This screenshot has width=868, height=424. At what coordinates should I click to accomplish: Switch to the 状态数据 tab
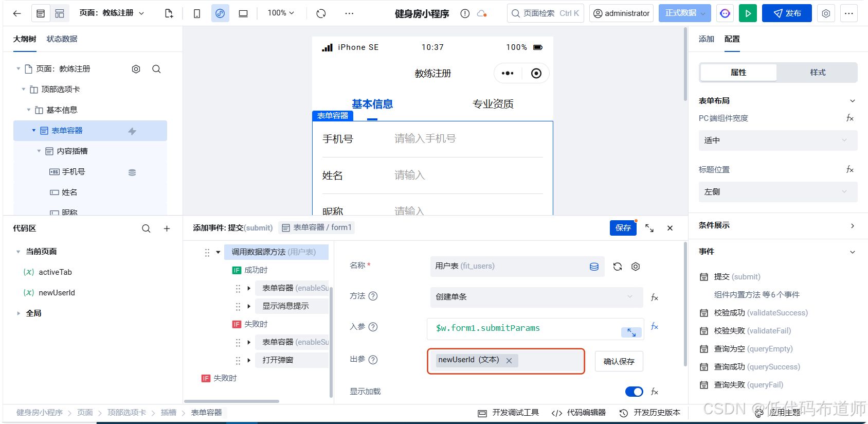tap(62, 39)
